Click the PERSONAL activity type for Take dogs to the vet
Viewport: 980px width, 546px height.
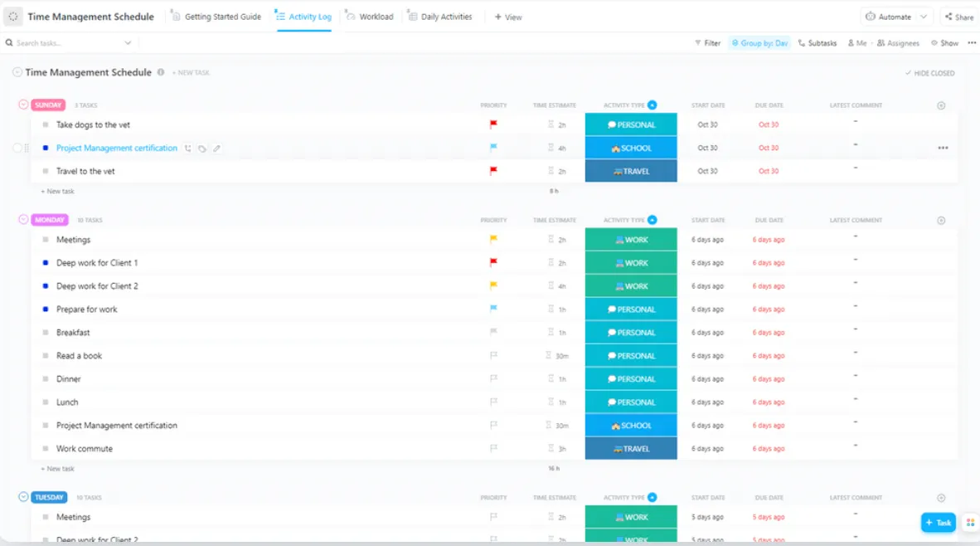click(631, 124)
